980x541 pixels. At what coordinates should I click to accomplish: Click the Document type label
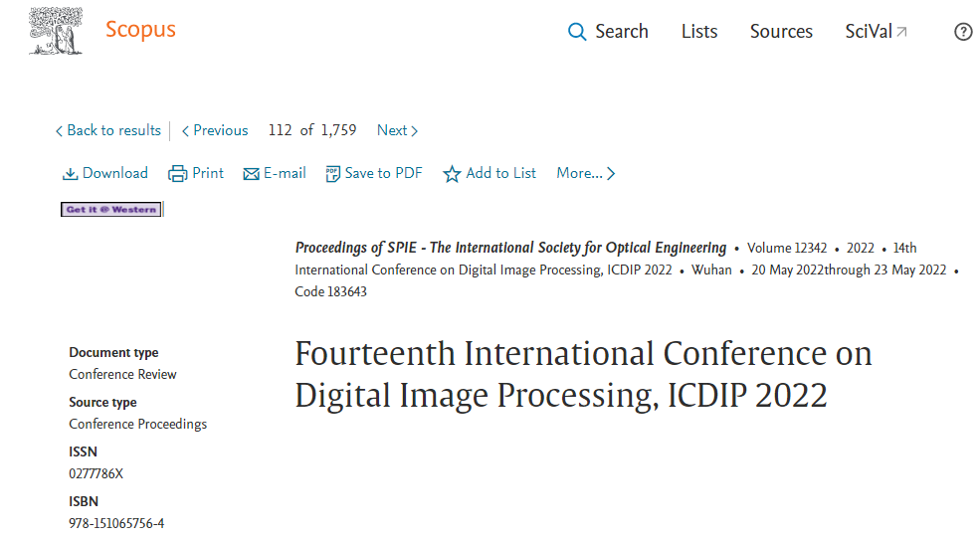coord(113,352)
